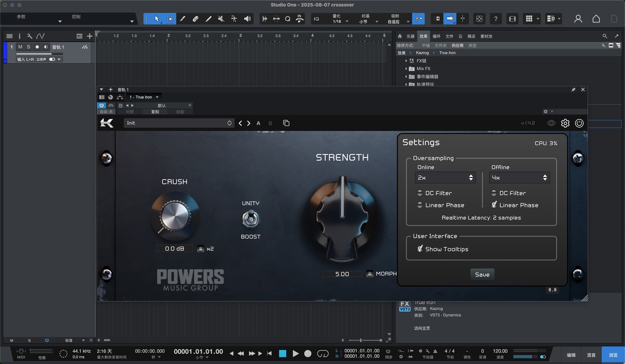Open the video player filmstrip icon
This screenshot has width=625, height=364.
pos(512,19)
